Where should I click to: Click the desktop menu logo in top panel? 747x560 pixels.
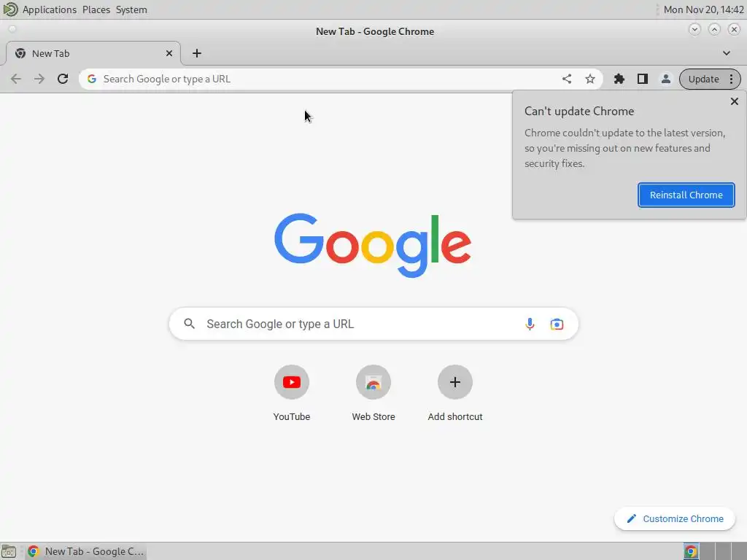10,9
